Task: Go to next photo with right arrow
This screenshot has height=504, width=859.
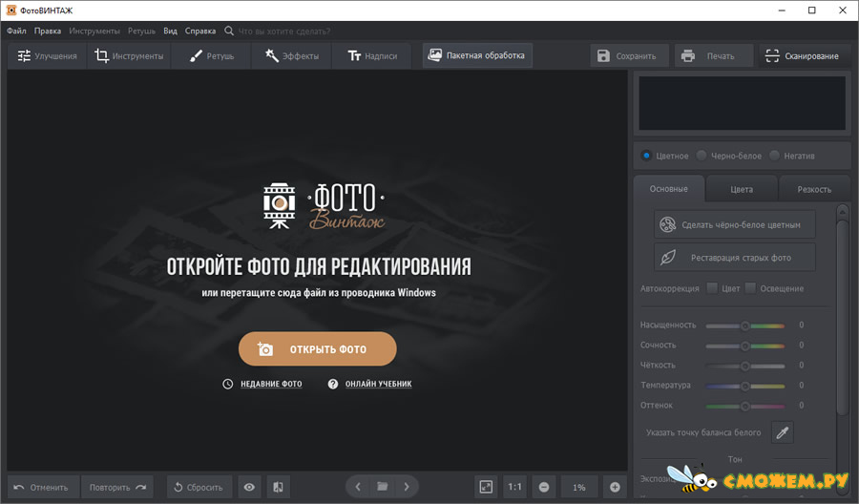Action: coord(407,487)
